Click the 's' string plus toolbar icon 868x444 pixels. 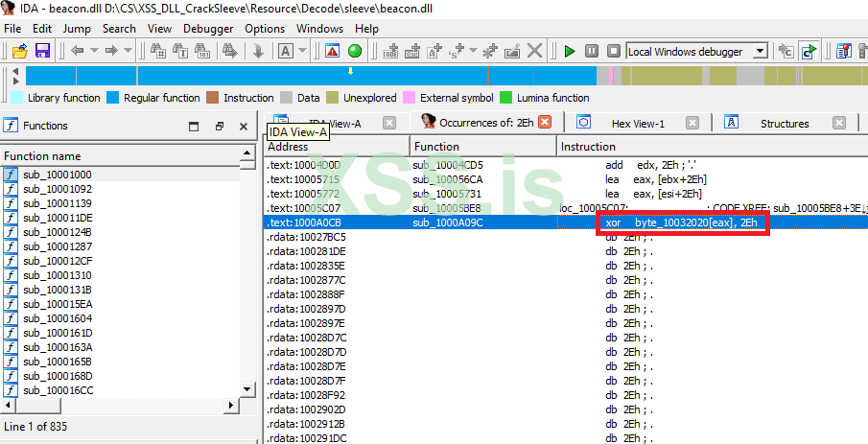point(457,52)
